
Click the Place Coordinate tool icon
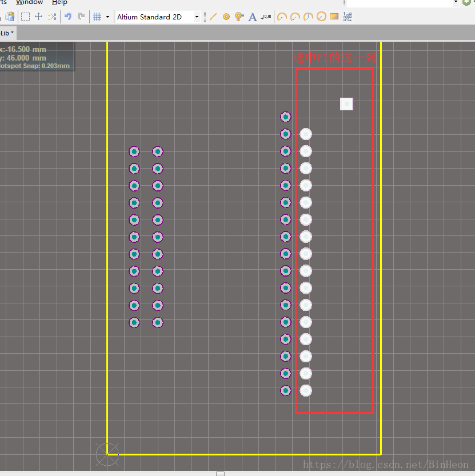tap(266, 17)
